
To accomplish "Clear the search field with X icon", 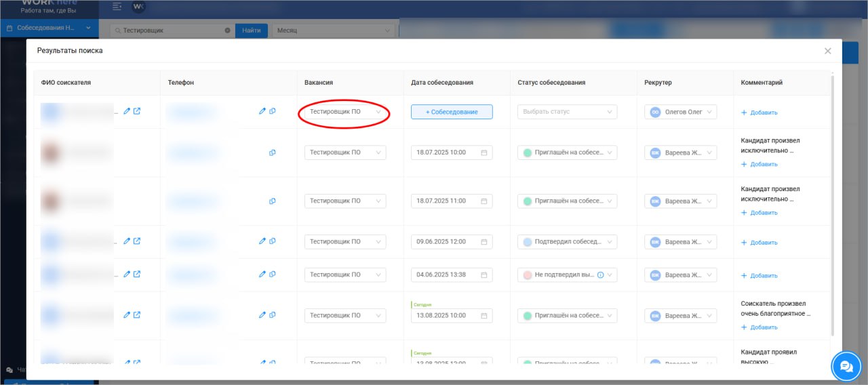I will tap(227, 31).
